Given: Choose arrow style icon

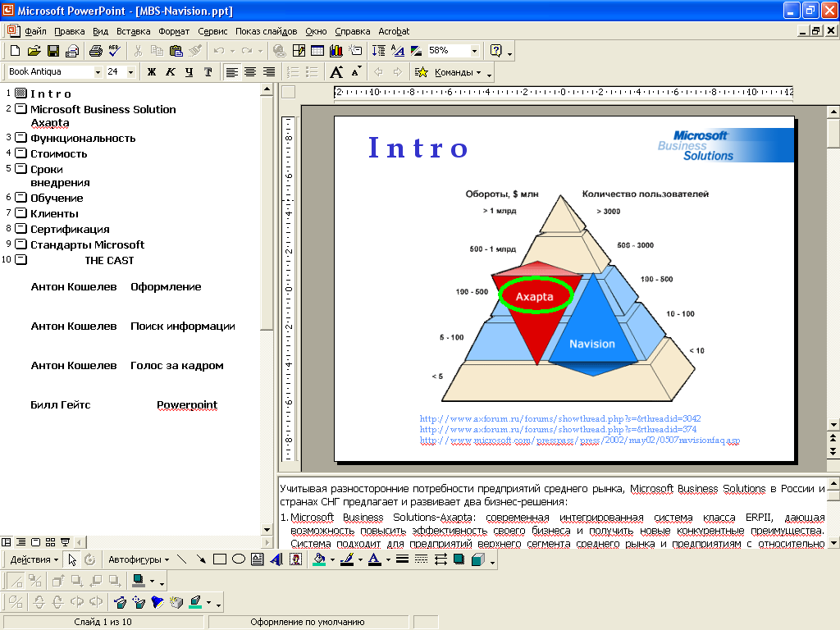Looking at the screenshot, I should pyautogui.click(x=441, y=559).
